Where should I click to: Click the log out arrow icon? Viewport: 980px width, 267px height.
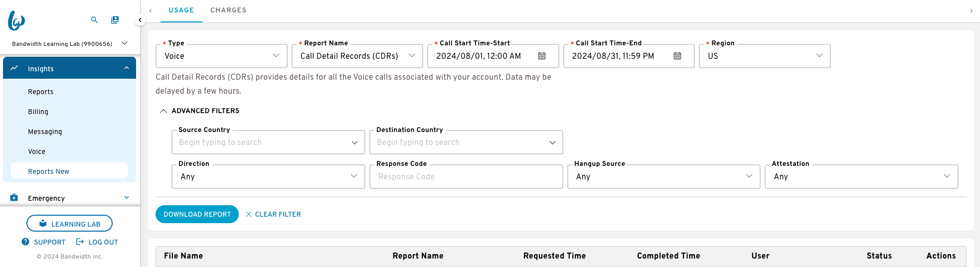pos(80,242)
